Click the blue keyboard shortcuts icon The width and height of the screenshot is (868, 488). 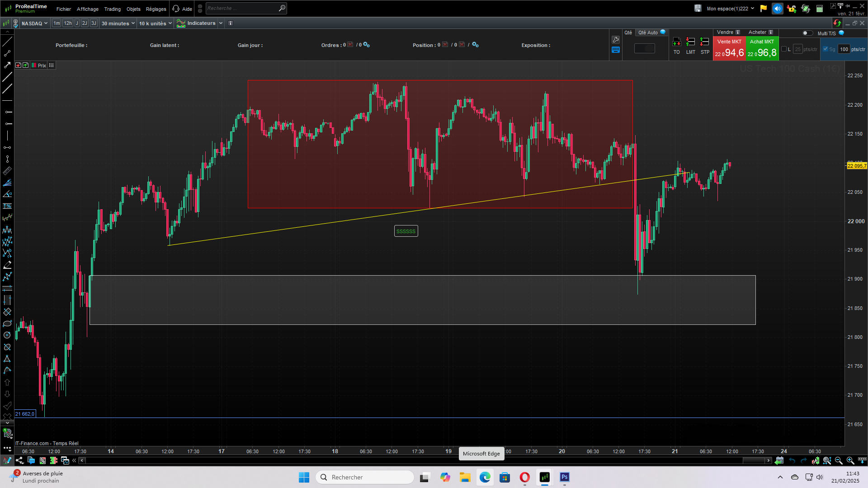click(x=615, y=50)
